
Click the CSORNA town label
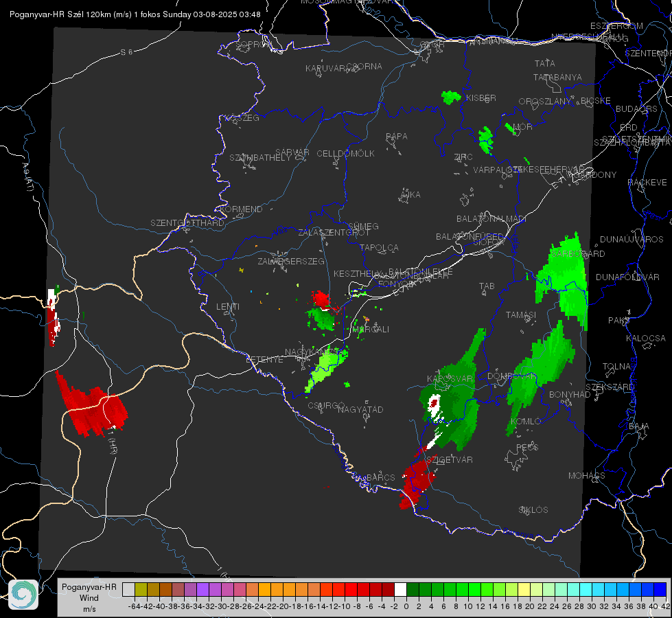pyautogui.click(x=364, y=67)
